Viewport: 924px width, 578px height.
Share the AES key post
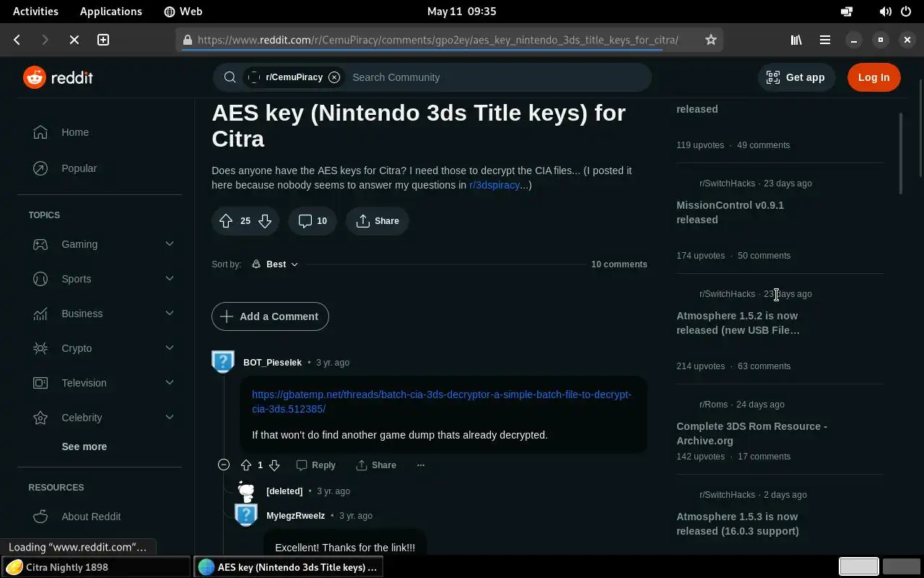378,221
